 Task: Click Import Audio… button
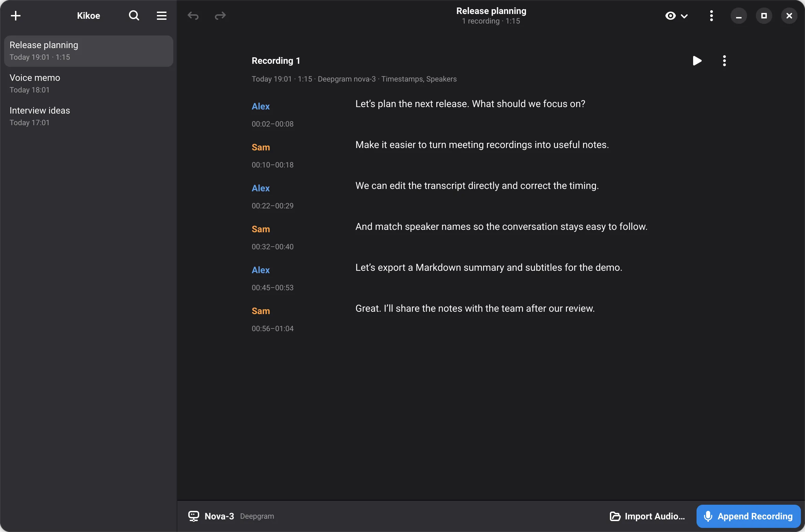(x=647, y=516)
